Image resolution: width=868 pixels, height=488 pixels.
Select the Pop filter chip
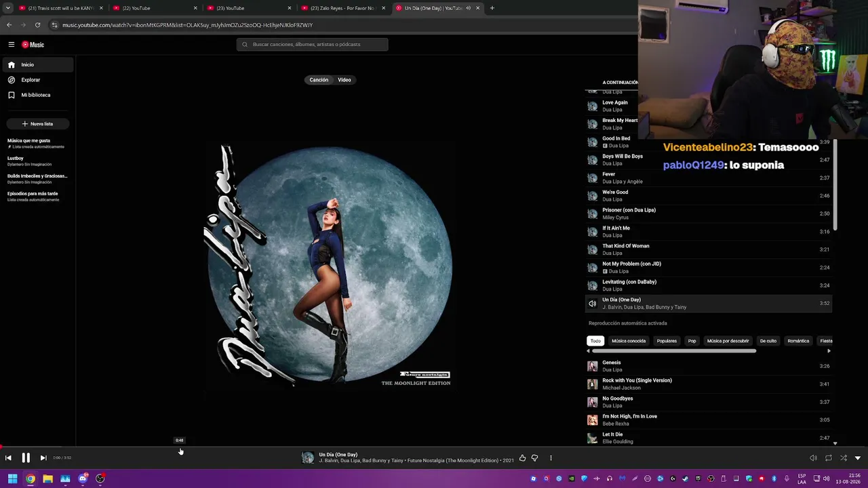click(x=692, y=341)
